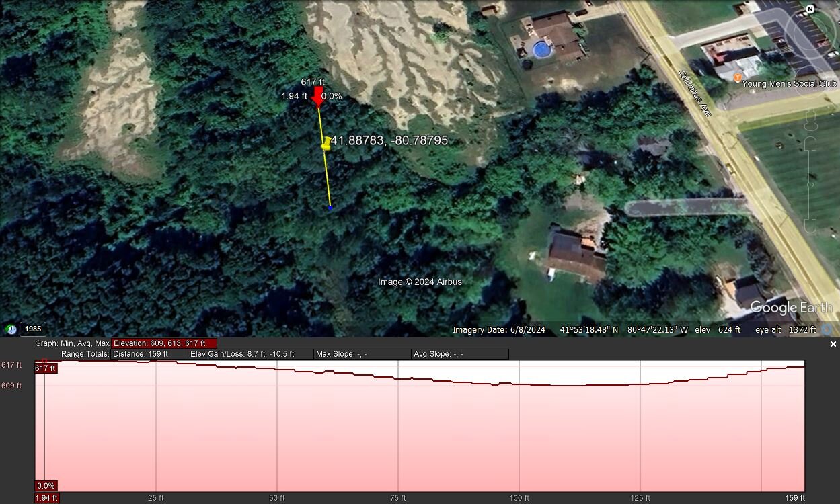Click the Young Men's Social Club place icon
Image resolution: width=840 pixels, height=504 pixels.
click(x=738, y=79)
